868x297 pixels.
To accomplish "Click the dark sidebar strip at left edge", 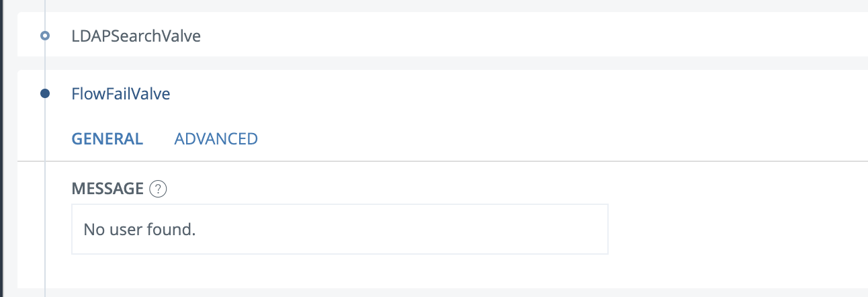I will click(x=2, y=148).
